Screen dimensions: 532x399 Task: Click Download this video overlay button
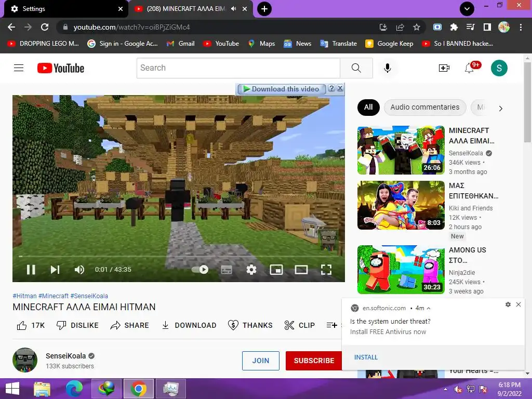point(282,89)
